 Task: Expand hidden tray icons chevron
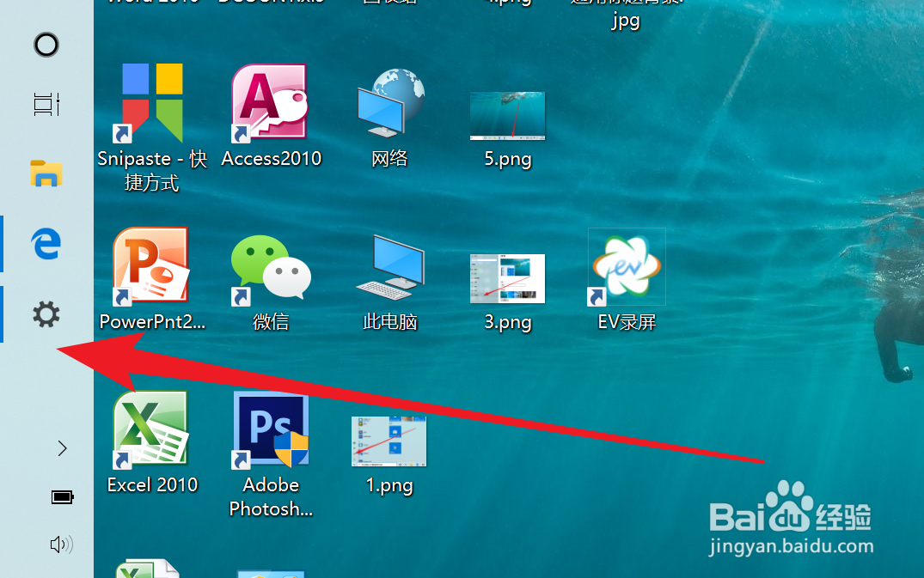tap(62, 448)
